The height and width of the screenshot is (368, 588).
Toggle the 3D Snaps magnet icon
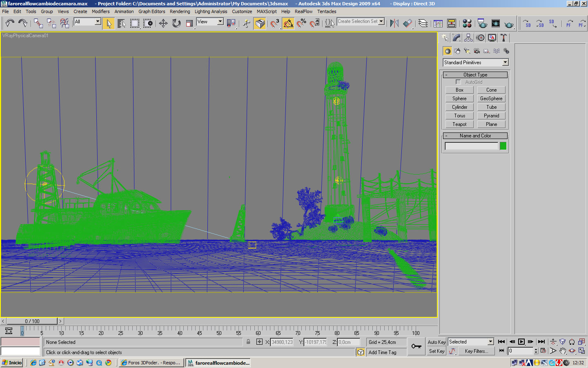pos(275,23)
